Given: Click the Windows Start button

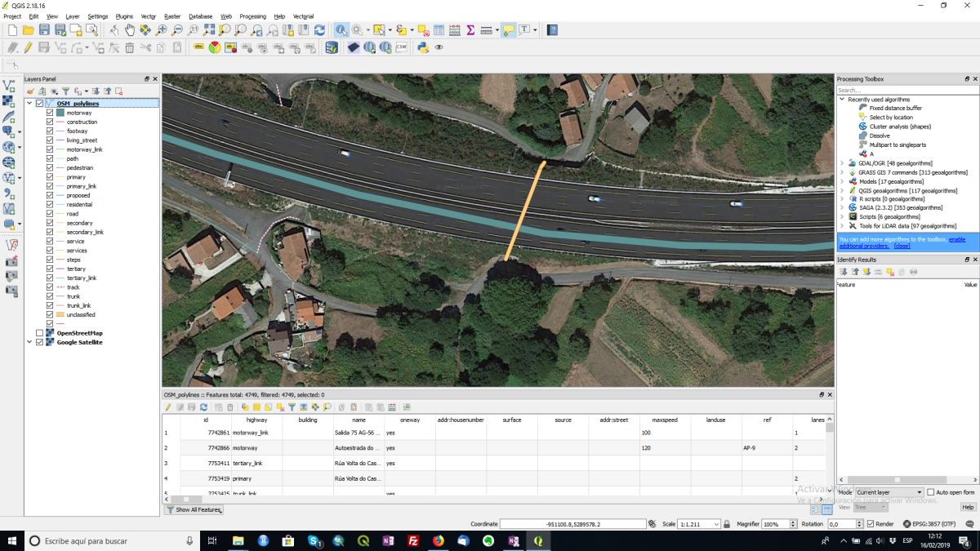Looking at the screenshot, I should [11, 540].
